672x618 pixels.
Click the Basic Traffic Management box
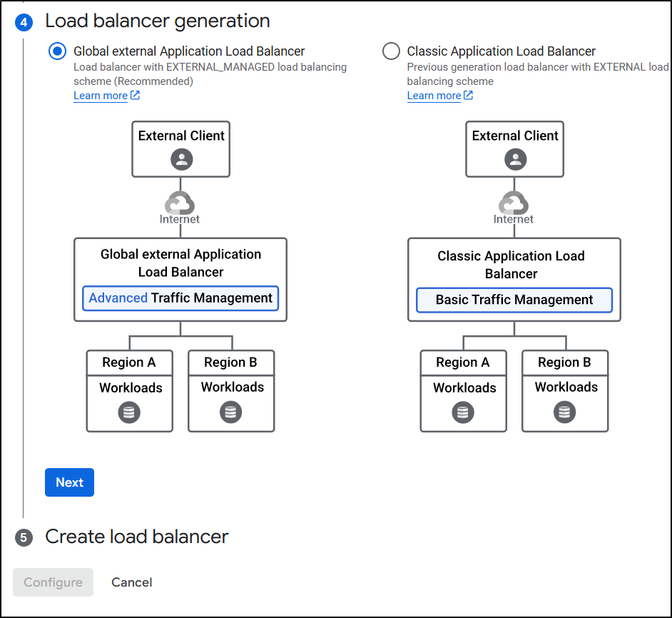click(x=514, y=300)
